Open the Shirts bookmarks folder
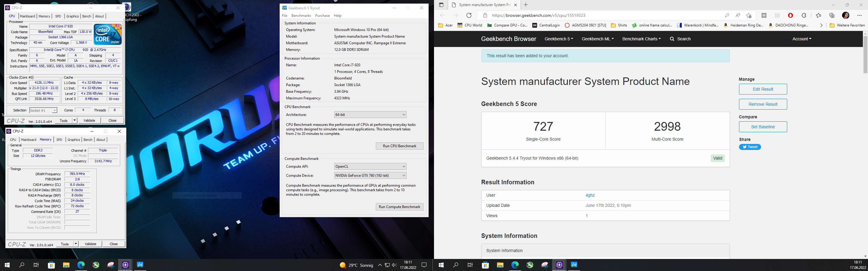The width and height of the screenshot is (868, 271). (x=619, y=25)
